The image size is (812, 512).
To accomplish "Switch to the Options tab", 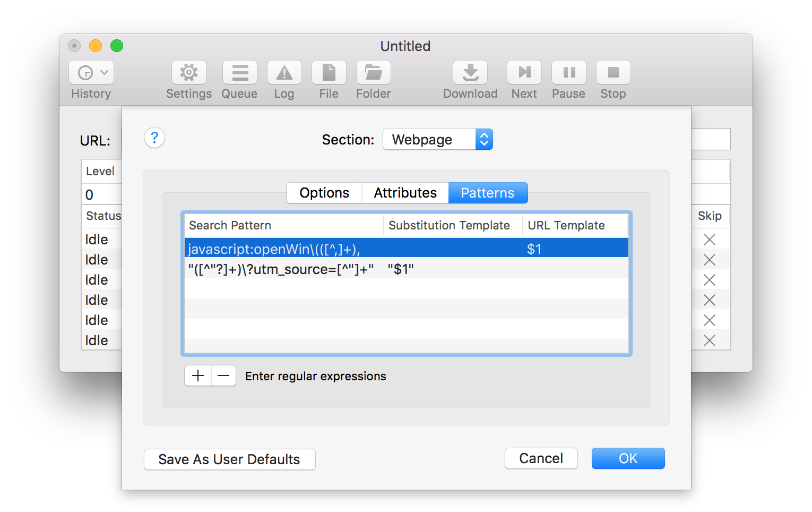I will click(x=324, y=193).
